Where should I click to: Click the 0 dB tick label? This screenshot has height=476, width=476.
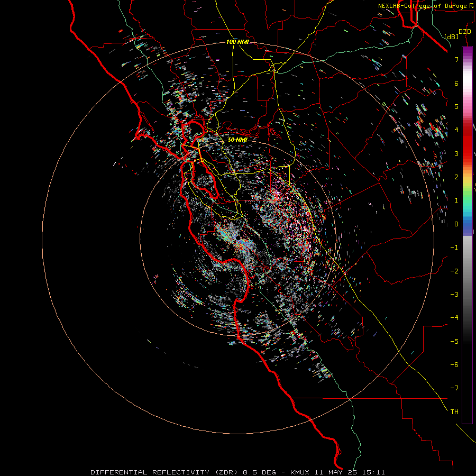[x=456, y=224]
